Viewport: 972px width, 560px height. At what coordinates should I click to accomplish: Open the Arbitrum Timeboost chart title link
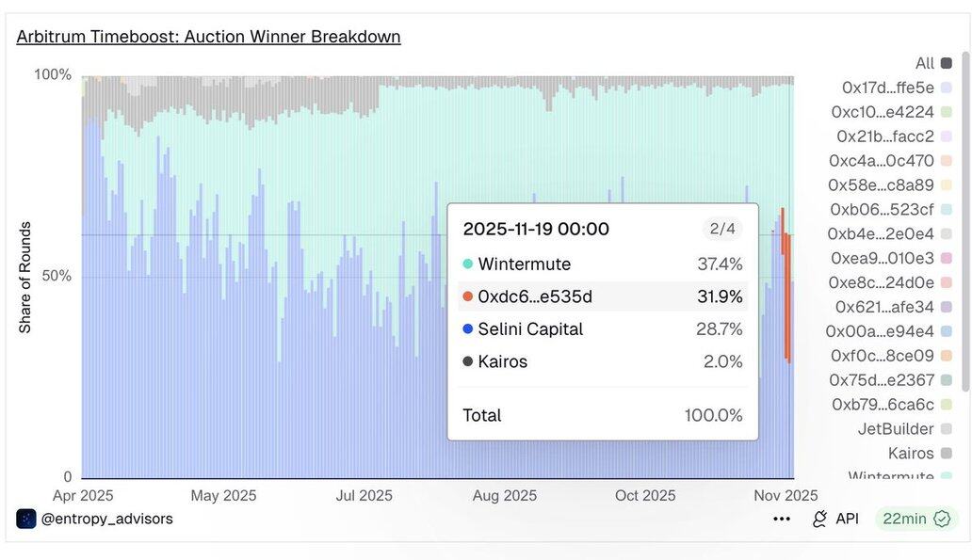pyautogui.click(x=208, y=37)
